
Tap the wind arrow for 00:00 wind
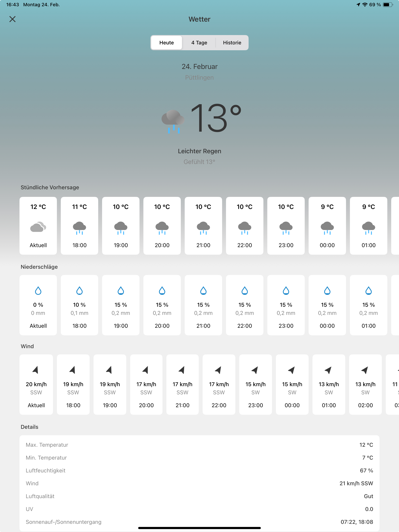pos(291,370)
